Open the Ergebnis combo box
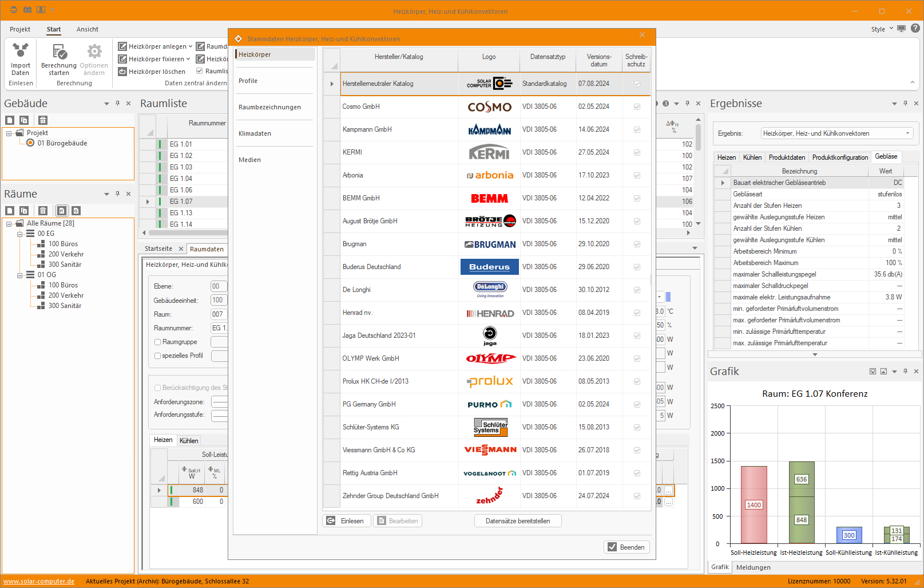The width and height of the screenshot is (924, 588). pyautogui.click(x=837, y=133)
